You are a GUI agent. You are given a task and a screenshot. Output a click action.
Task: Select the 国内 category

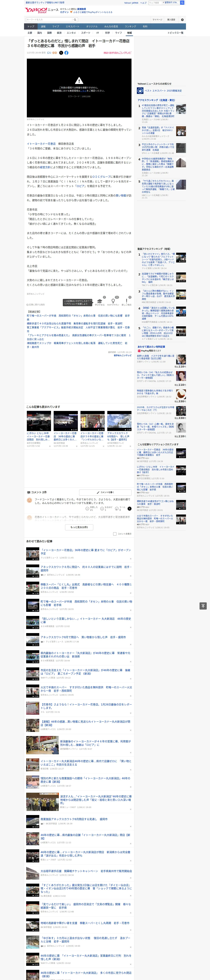40,33
